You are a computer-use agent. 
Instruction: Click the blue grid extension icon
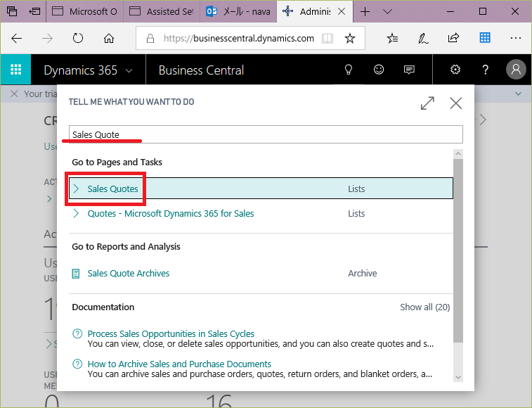(x=485, y=38)
